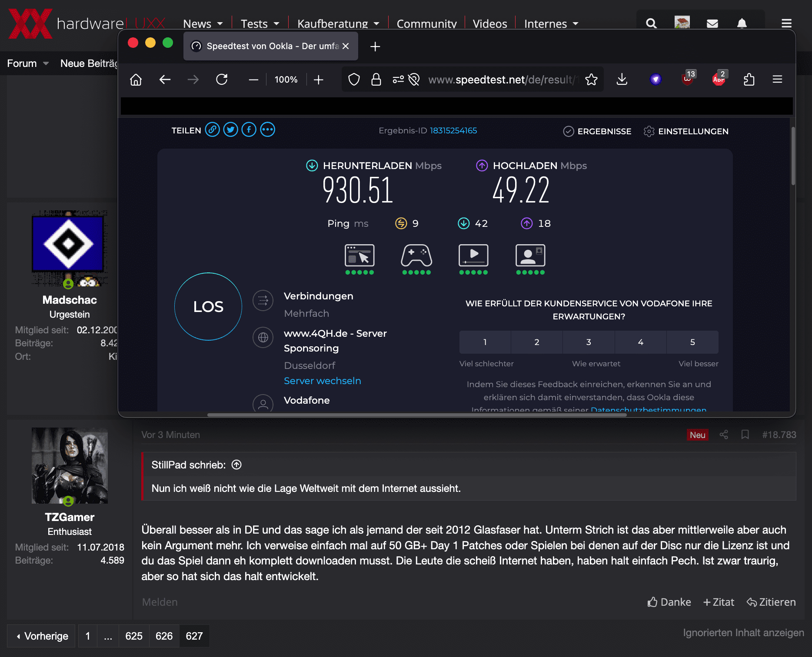Screen dimensions: 812x657
Task: Open forum site hamburger menu
Action: pyautogui.click(x=786, y=23)
